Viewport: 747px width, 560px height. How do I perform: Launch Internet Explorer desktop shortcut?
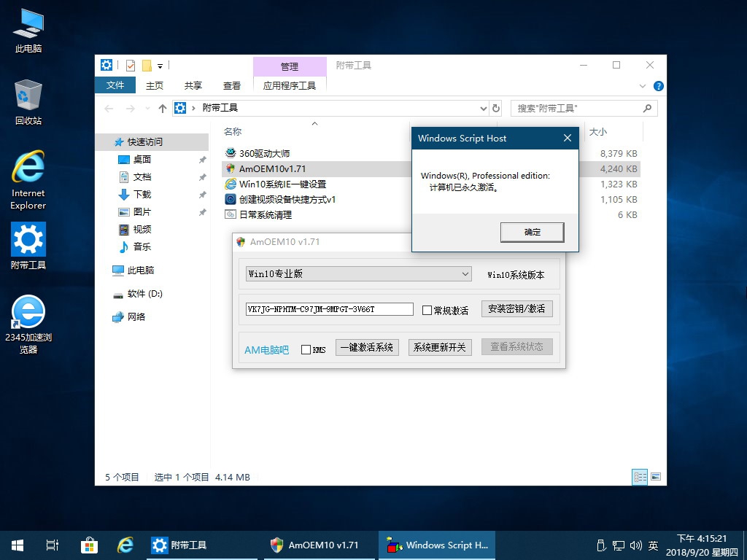point(28,180)
